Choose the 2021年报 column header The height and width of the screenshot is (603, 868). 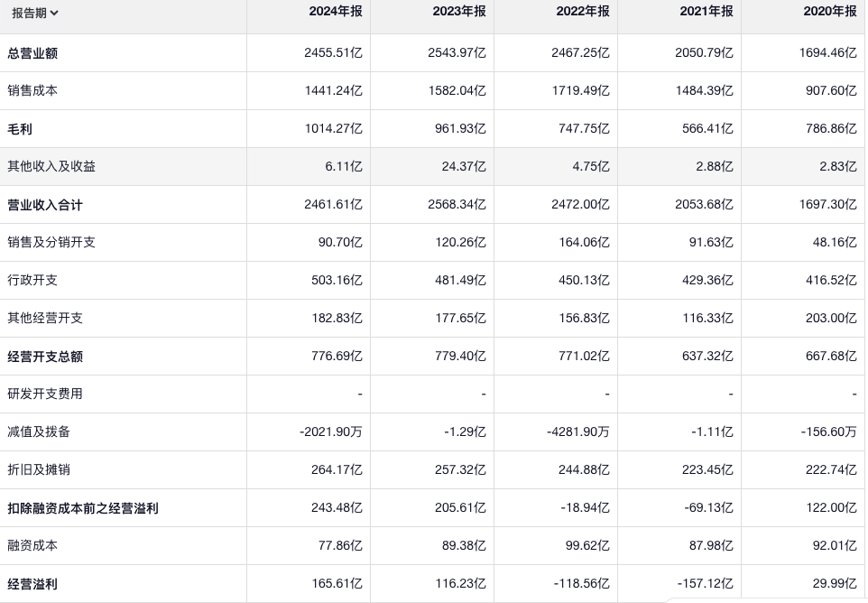pos(706,11)
